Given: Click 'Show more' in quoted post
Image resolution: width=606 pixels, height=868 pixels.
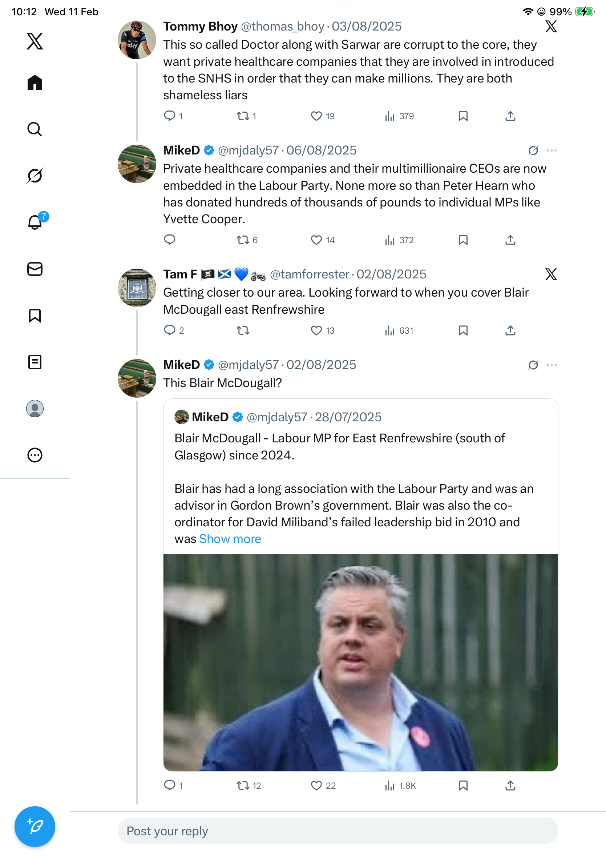Looking at the screenshot, I should pos(230,539).
